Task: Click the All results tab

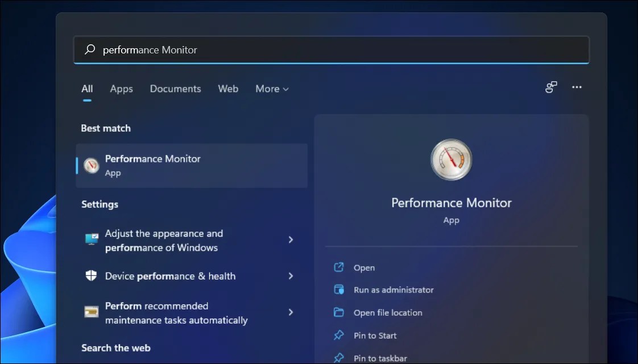Action: (86, 89)
